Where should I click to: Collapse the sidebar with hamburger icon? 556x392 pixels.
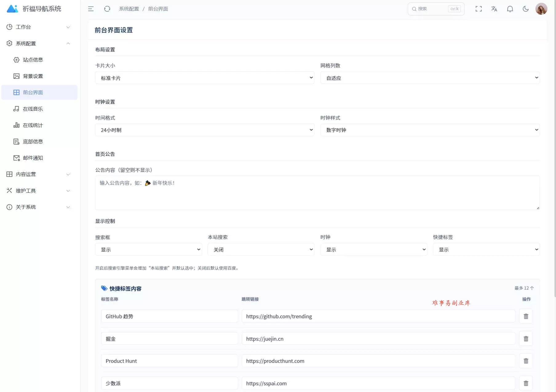(x=91, y=9)
